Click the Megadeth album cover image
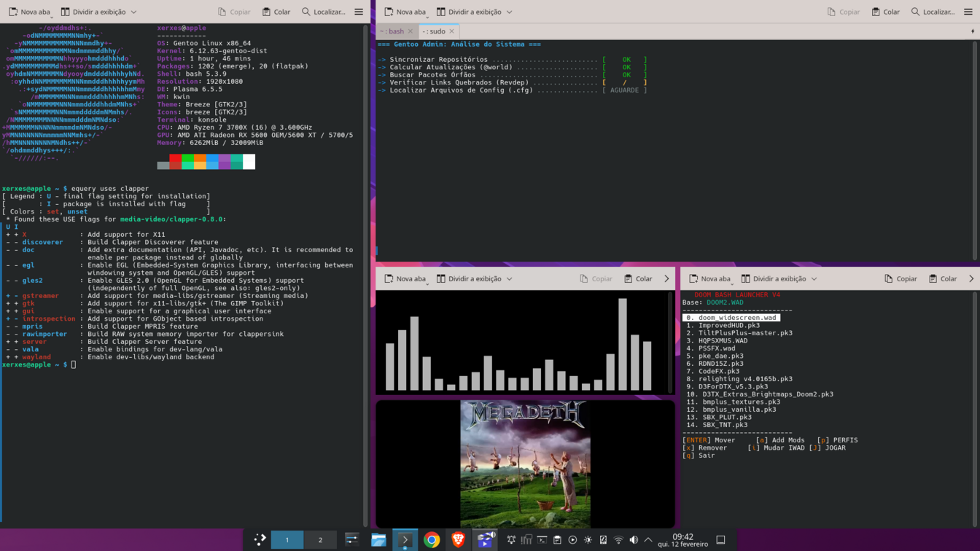The width and height of the screenshot is (980, 551). (525, 464)
